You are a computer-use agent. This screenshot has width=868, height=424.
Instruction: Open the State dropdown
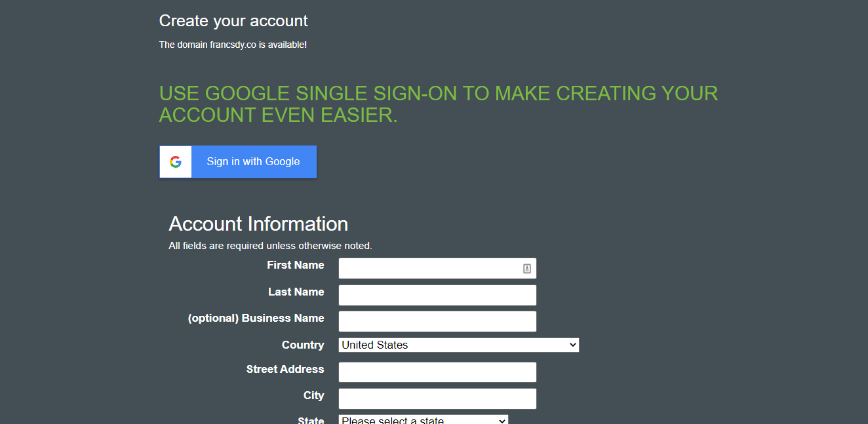click(x=424, y=419)
